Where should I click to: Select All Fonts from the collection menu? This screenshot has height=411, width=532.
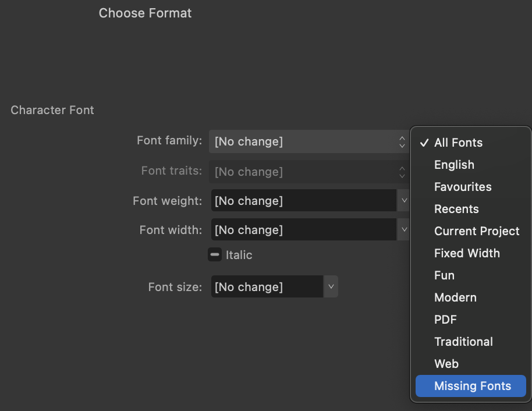[x=458, y=143]
